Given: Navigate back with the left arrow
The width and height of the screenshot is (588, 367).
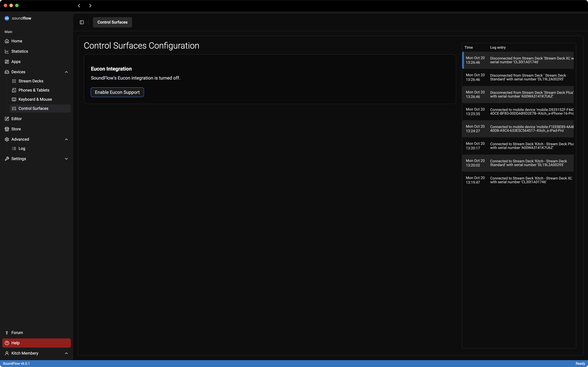Looking at the screenshot, I should pyautogui.click(x=79, y=6).
